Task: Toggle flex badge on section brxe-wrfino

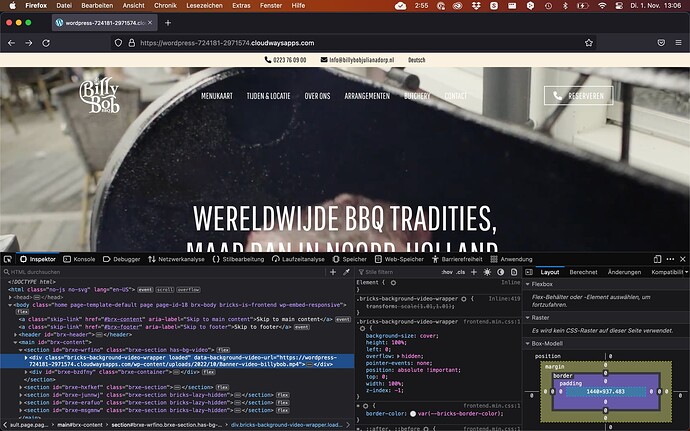Action: [223, 350]
